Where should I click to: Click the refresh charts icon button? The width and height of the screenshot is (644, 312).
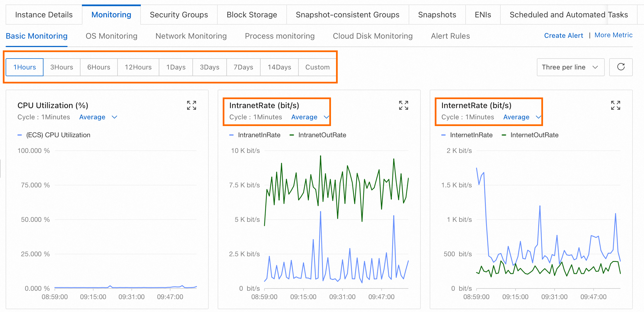621,67
